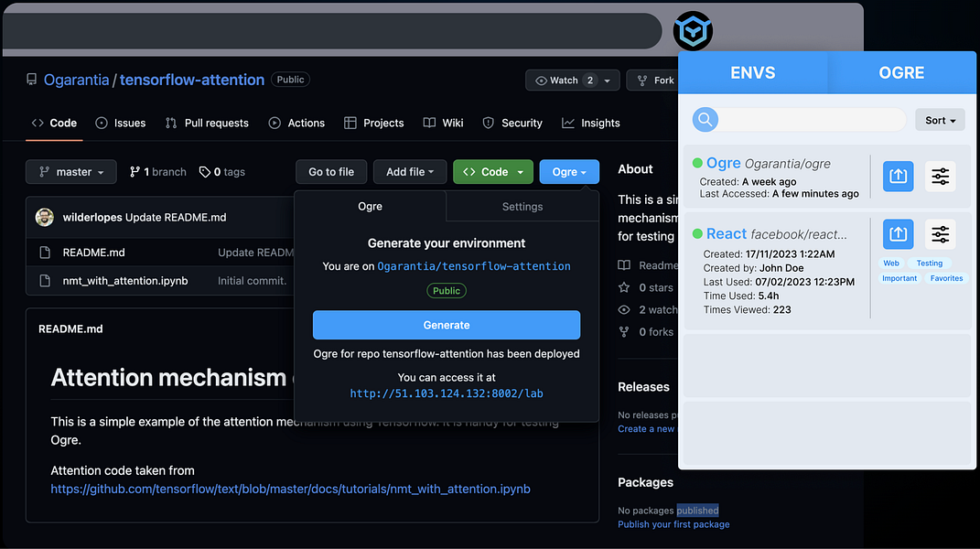Toggle the Favorites tag on React environment
Image resolution: width=980 pixels, height=549 pixels.
[x=946, y=278]
